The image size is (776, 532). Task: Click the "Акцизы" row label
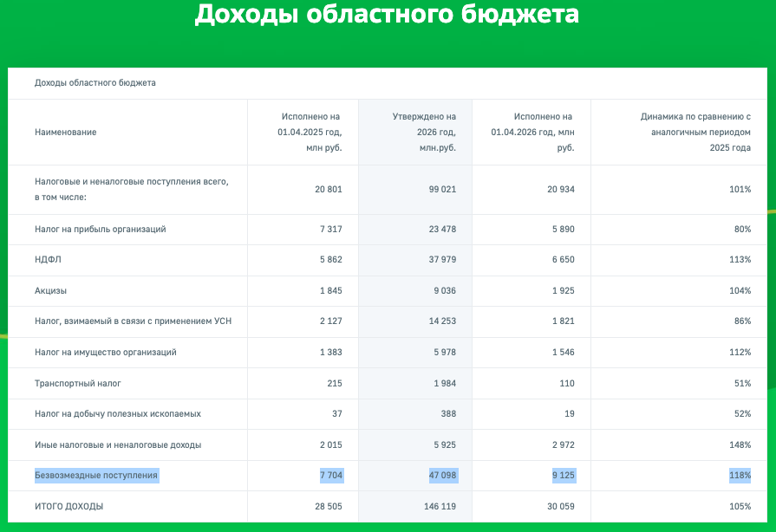[50, 291]
